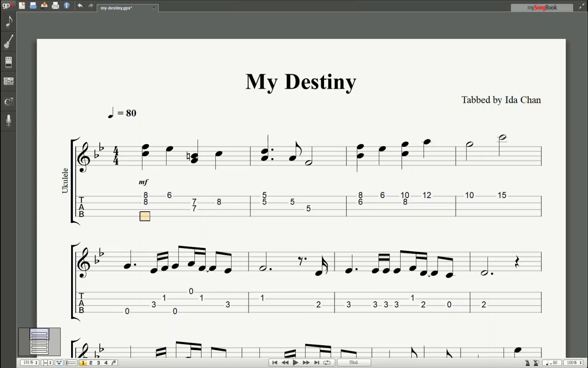Click the 4/4 time signature
588x368 pixels.
(116, 156)
